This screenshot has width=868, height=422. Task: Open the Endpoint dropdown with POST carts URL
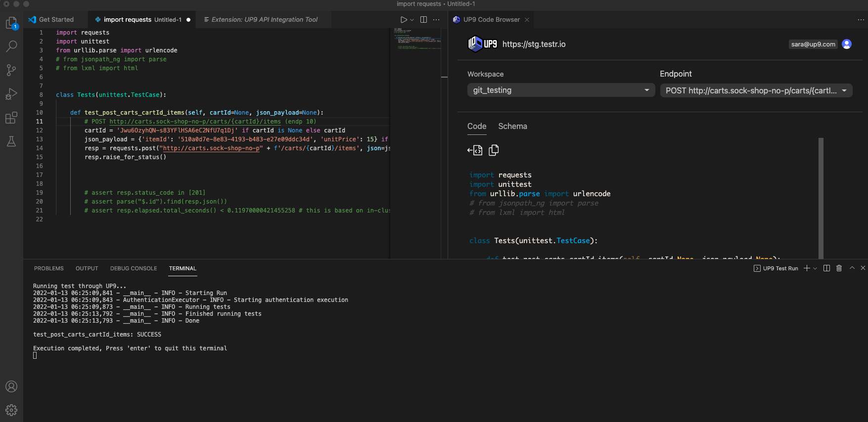coord(756,90)
